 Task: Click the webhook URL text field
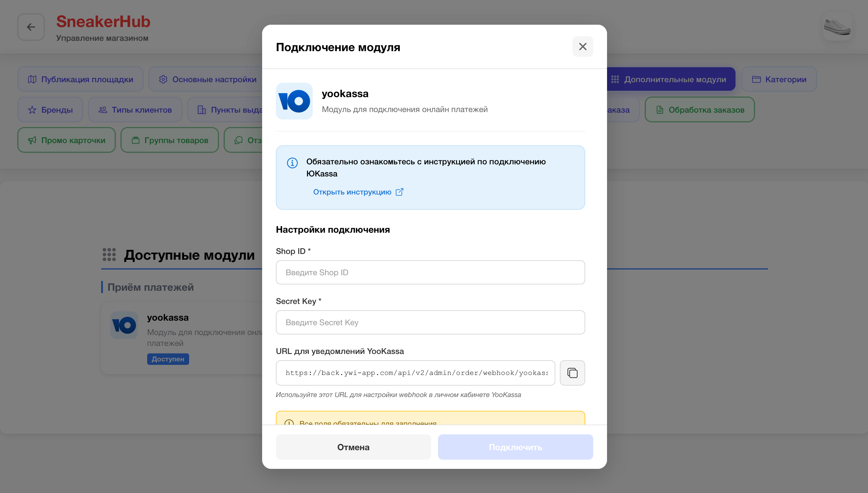415,373
